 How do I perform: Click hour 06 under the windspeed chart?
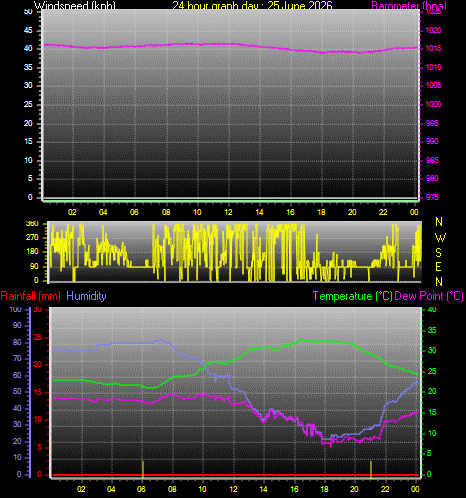click(x=134, y=212)
